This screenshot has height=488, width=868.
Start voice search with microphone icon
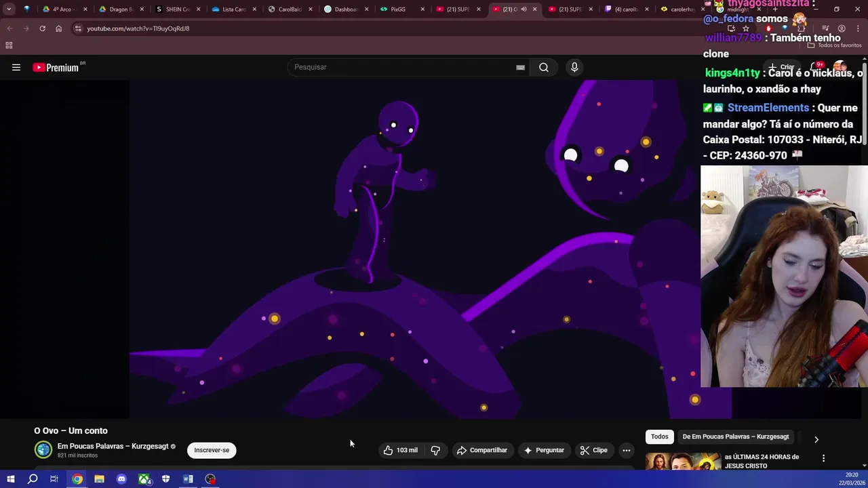coord(574,67)
